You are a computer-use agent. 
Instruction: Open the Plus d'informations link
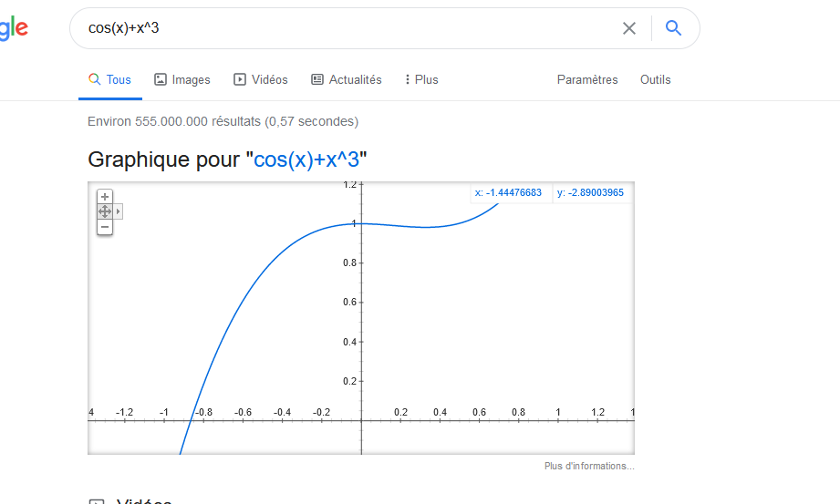(588, 466)
